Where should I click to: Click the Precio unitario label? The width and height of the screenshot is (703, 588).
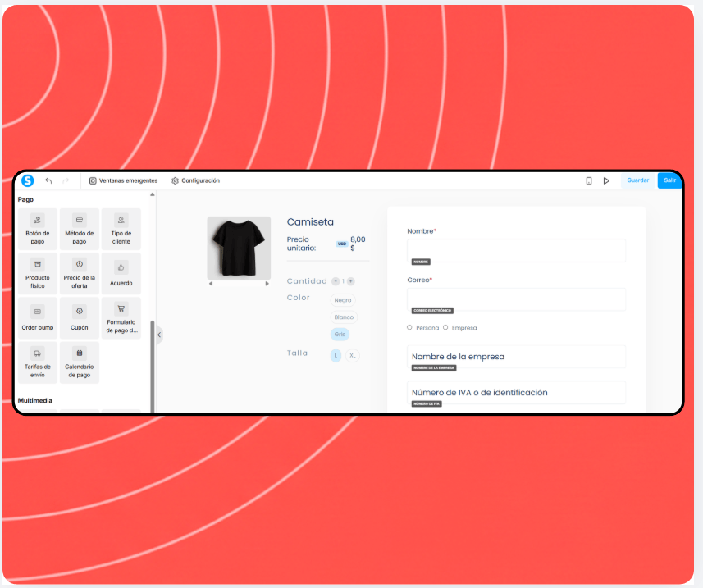pyautogui.click(x=301, y=244)
